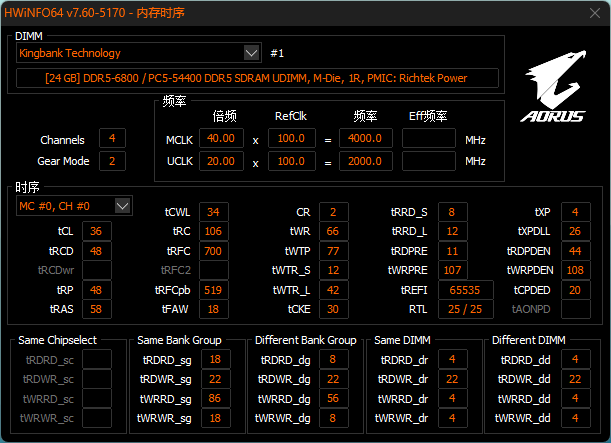Click the tWRRD_dd value 4
Image resolution: width=611 pixels, height=443 pixels.
coord(576,398)
